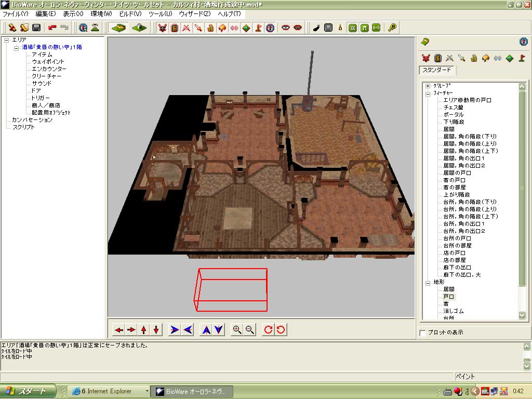Select 消しゴム terrain in palette
The image size is (532, 399).
(x=453, y=311)
